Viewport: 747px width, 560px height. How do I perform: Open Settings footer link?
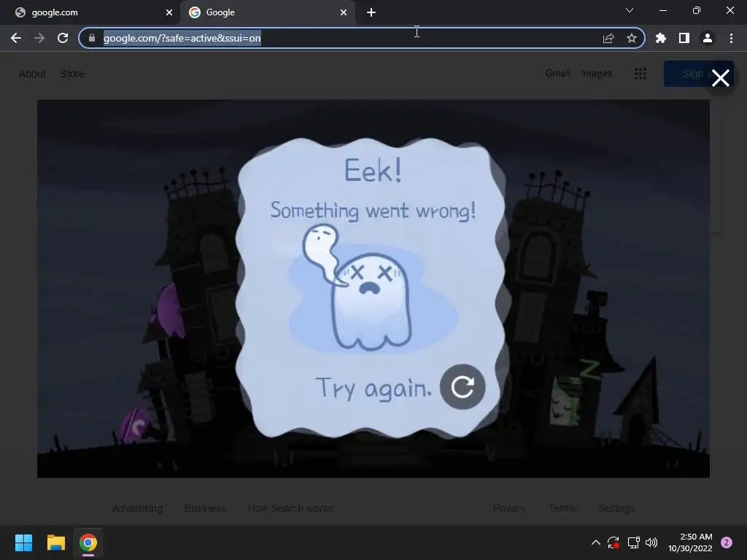616,508
